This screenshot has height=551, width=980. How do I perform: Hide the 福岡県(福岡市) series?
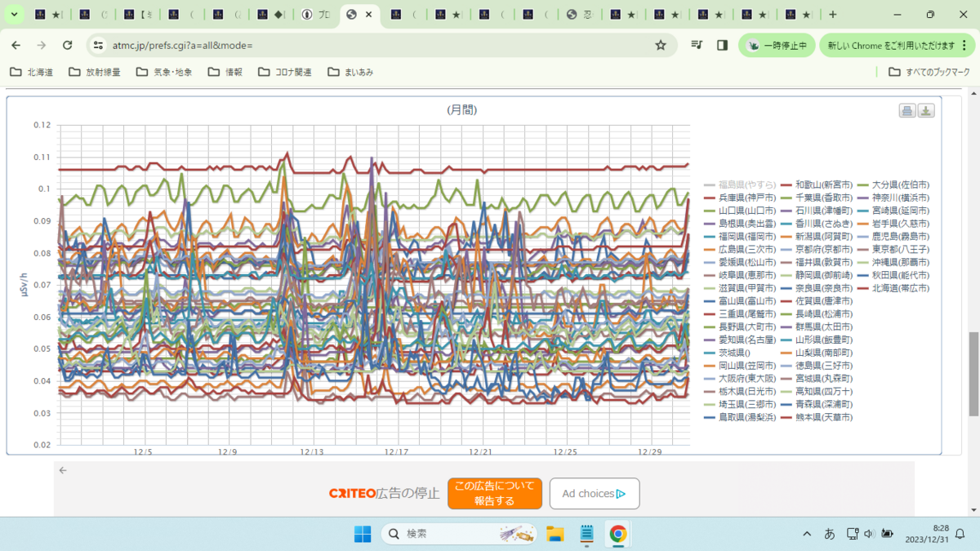click(738, 237)
